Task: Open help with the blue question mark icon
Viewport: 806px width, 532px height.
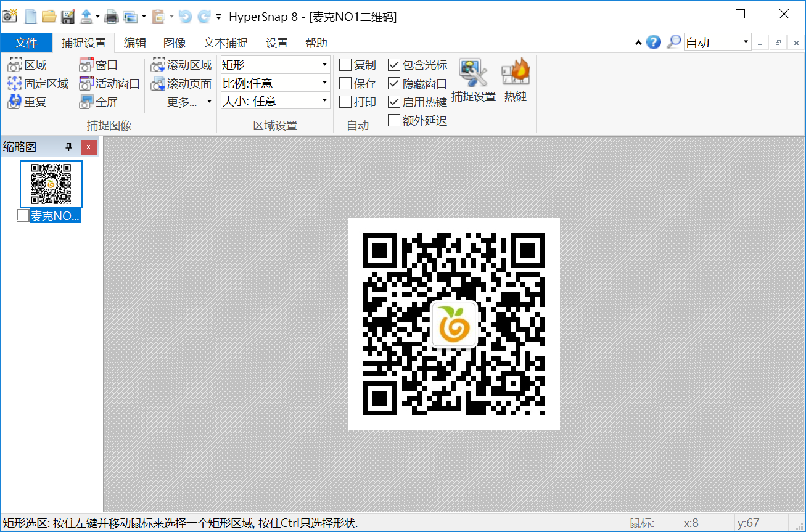Action: point(654,42)
